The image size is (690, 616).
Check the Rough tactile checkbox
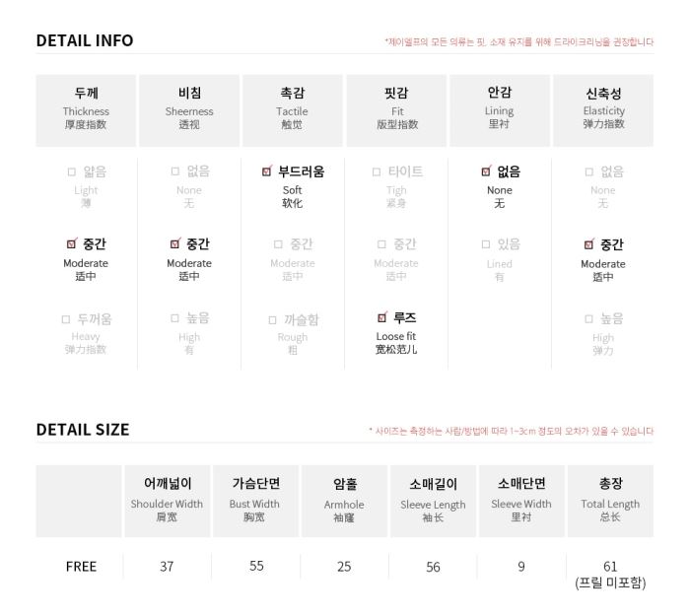[272, 320]
